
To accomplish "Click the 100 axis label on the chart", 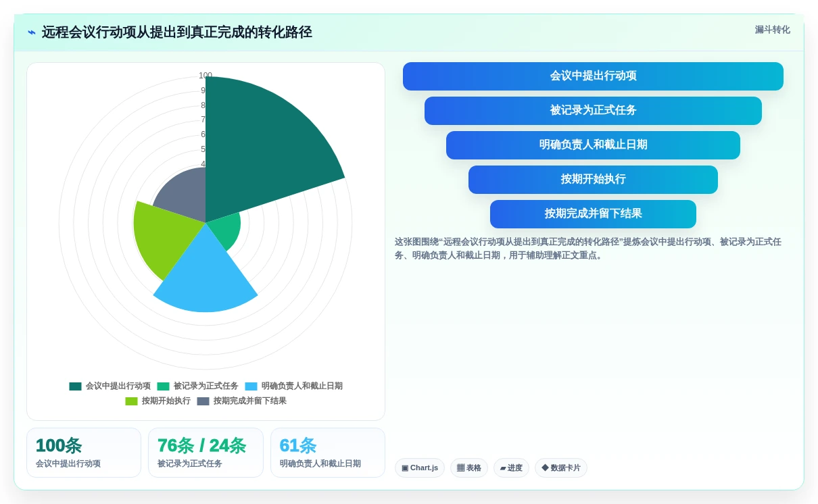I will point(206,76).
